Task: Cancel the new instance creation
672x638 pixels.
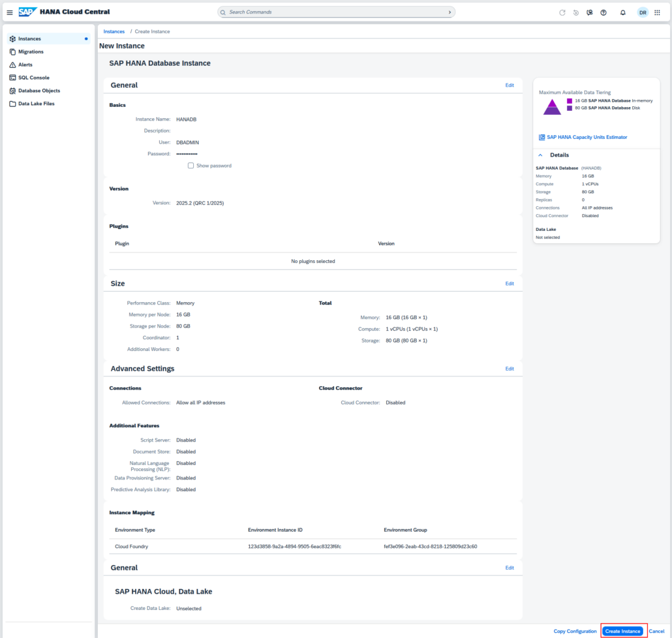Action: pos(656,631)
